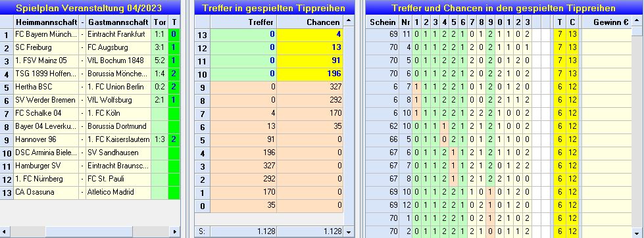Click the 1:3 score for Hannover 96

click(x=160, y=140)
